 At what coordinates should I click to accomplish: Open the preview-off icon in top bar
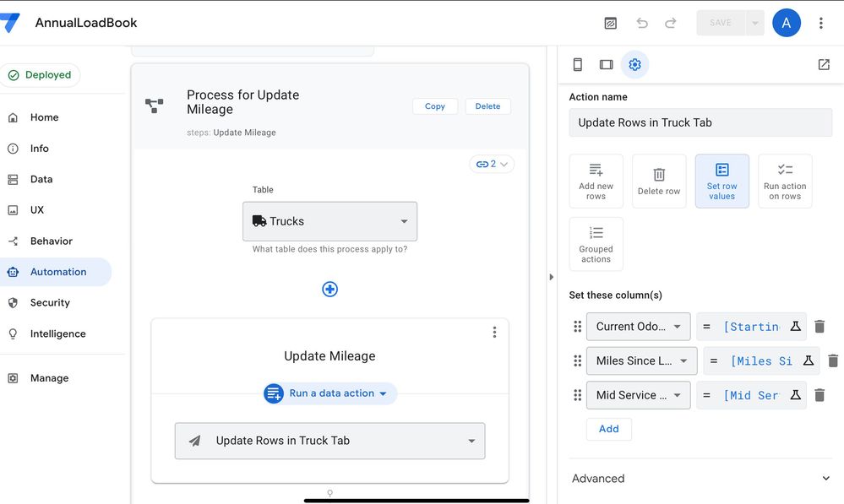610,23
